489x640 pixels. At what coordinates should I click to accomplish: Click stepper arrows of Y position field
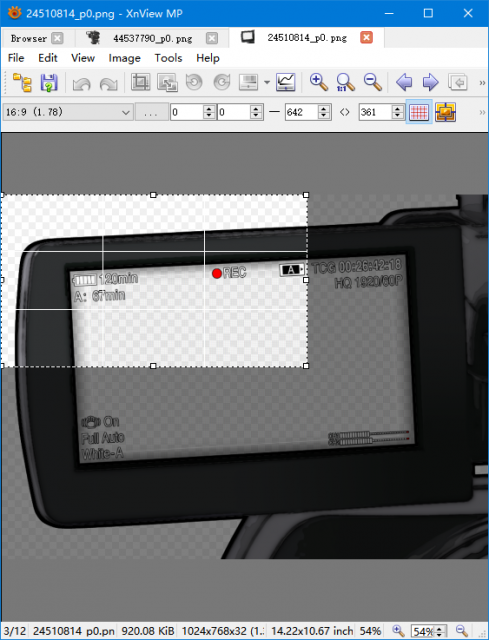tap(256, 112)
